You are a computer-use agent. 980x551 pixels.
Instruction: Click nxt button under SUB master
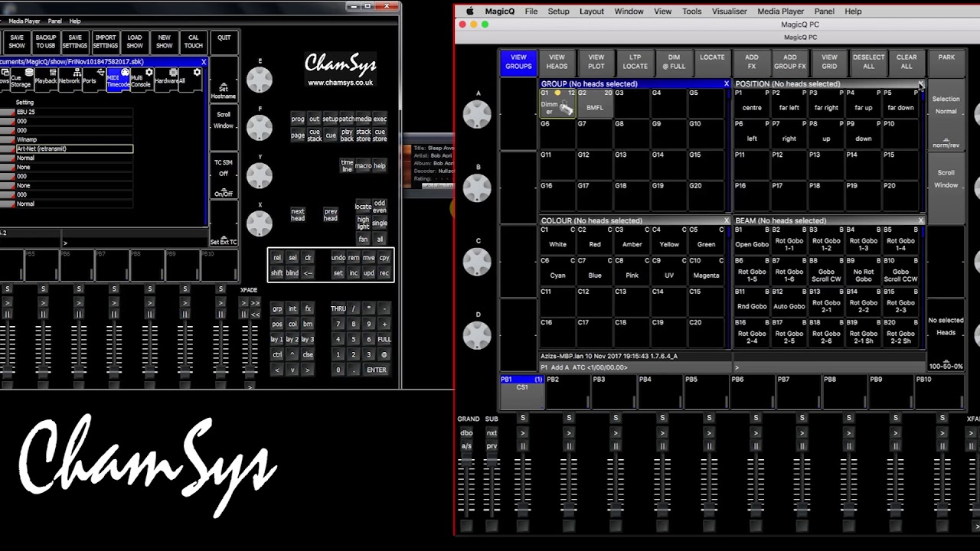click(492, 433)
